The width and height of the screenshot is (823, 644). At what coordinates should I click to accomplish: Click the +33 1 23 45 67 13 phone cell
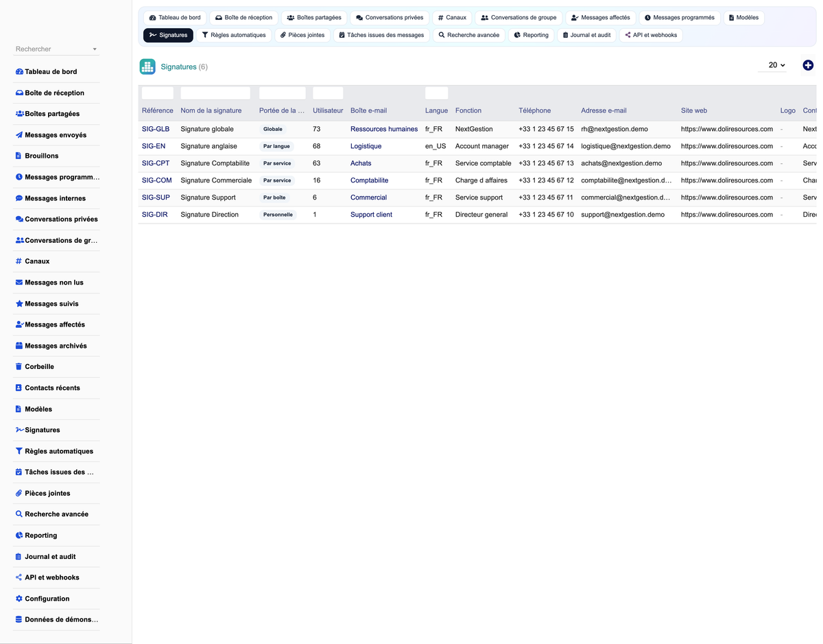(x=546, y=163)
